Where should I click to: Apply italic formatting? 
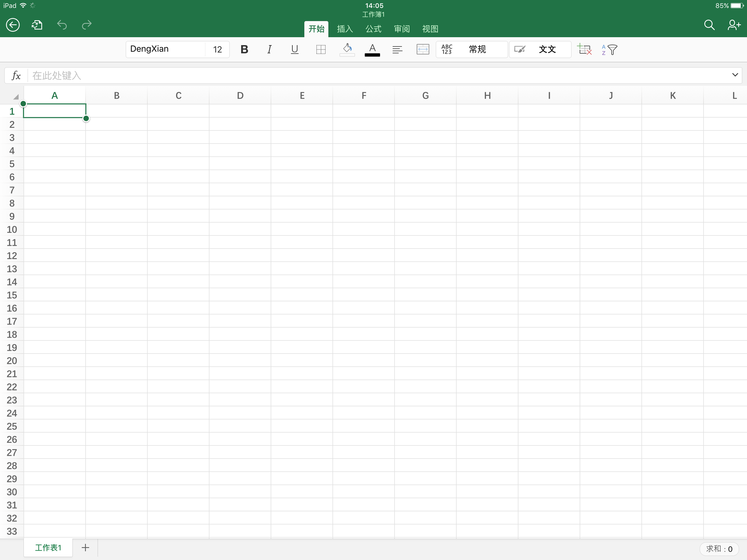point(269,49)
